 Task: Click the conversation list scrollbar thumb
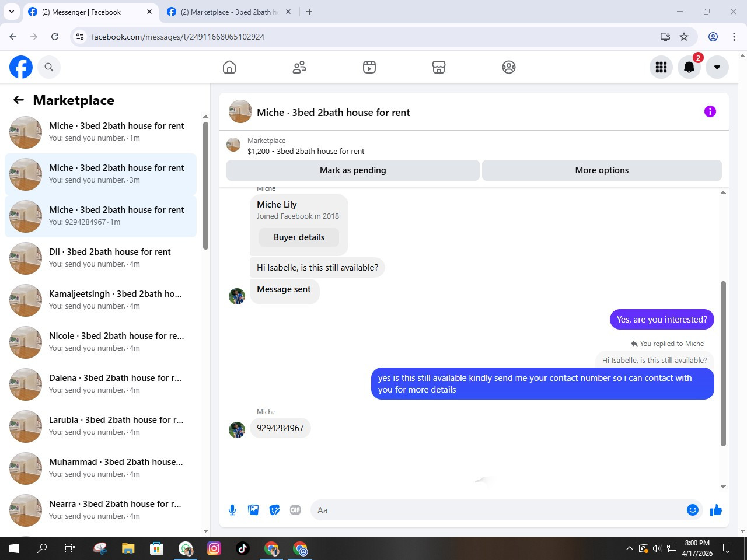(205, 185)
